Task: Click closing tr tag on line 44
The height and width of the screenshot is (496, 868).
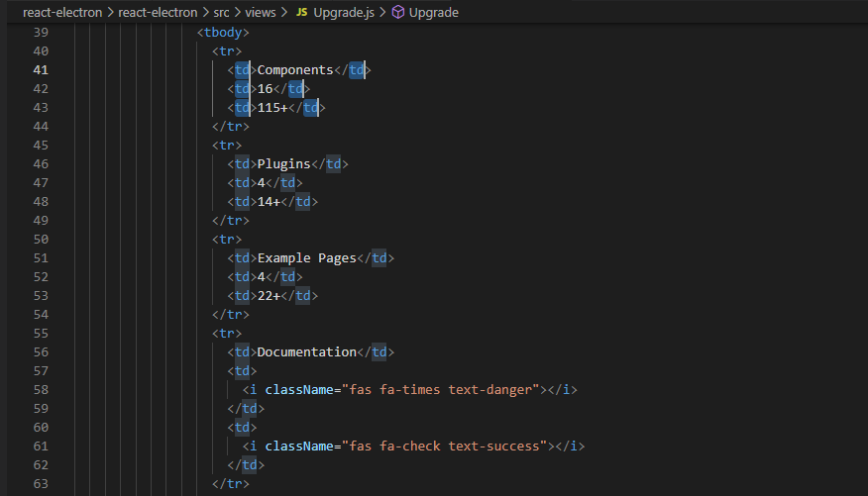Action: click(231, 127)
